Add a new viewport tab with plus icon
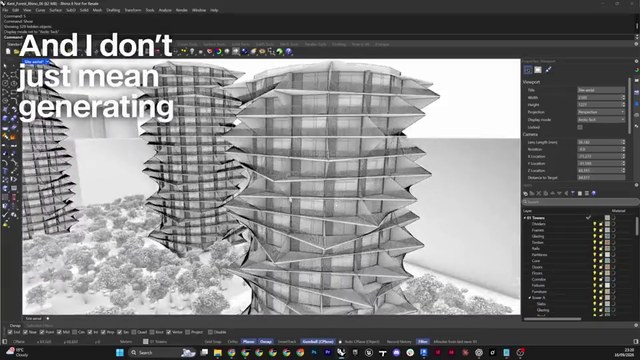 pos(48,319)
